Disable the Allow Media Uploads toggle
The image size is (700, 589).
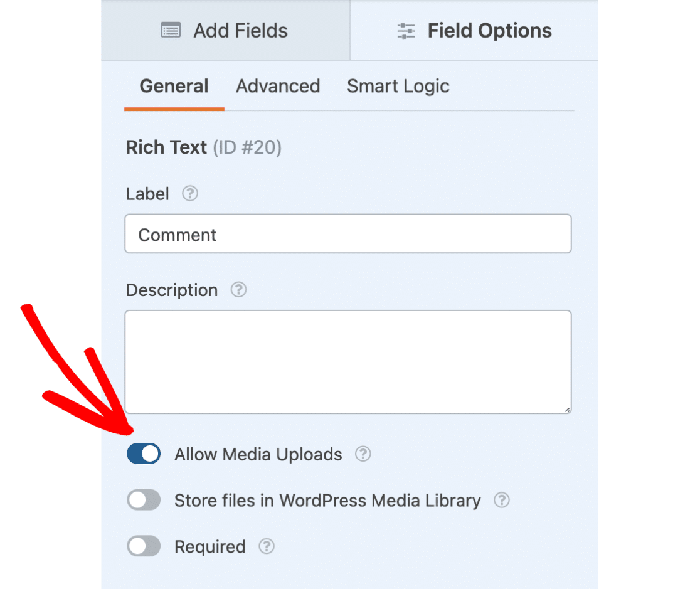pyautogui.click(x=144, y=454)
